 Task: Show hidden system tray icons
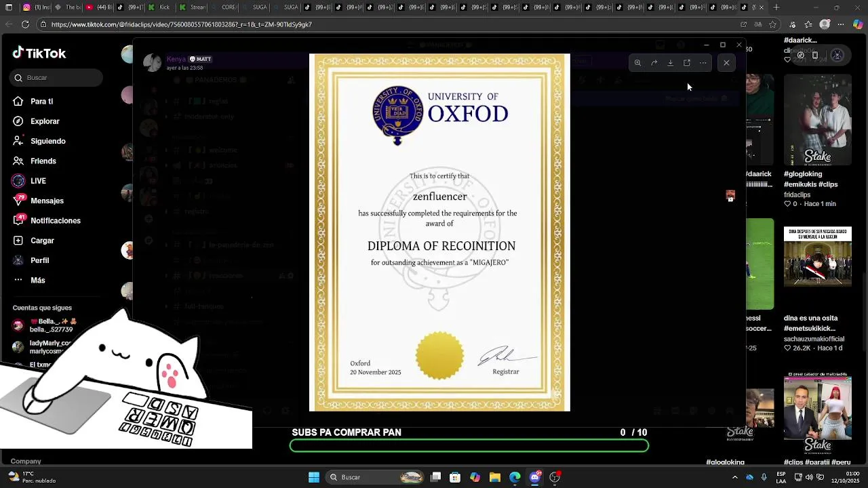pyautogui.click(x=735, y=477)
